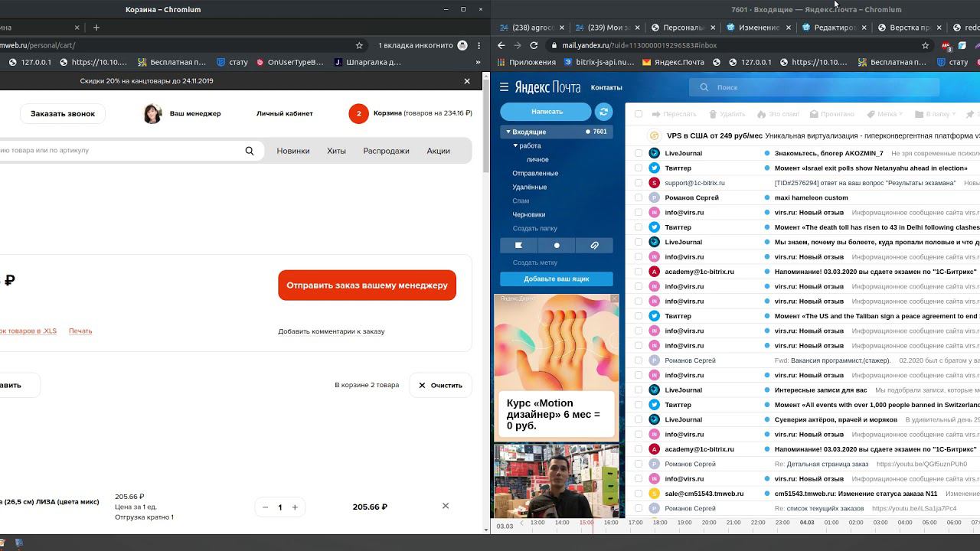Switch to Верстка browser tab

click(x=910, y=28)
